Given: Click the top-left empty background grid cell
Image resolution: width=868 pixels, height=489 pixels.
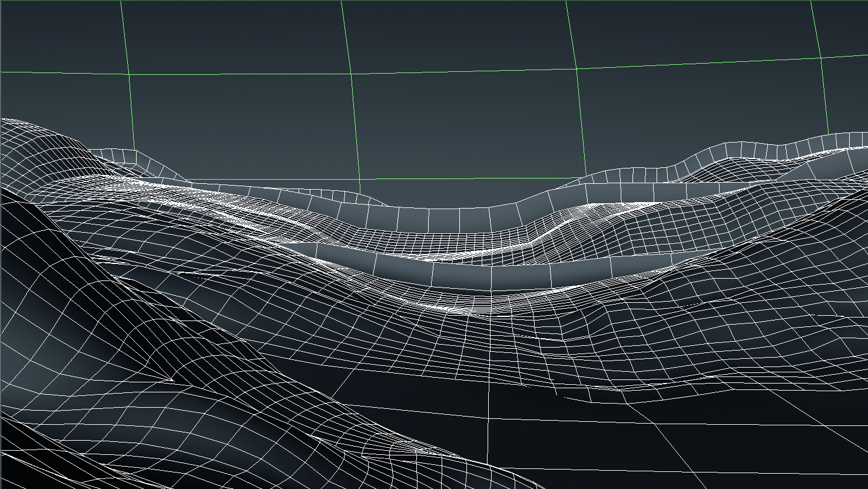Looking at the screenshot, I should (x=59, y=35).
